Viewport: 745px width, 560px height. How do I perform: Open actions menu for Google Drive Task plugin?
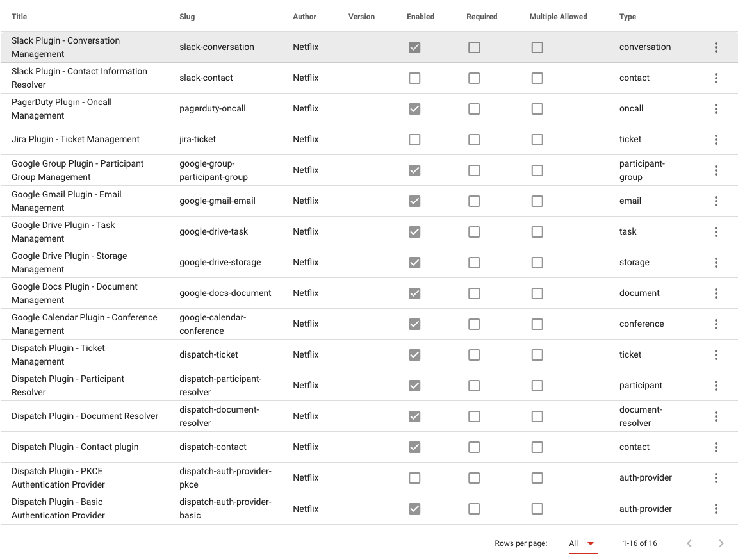(x=716, y=231)
